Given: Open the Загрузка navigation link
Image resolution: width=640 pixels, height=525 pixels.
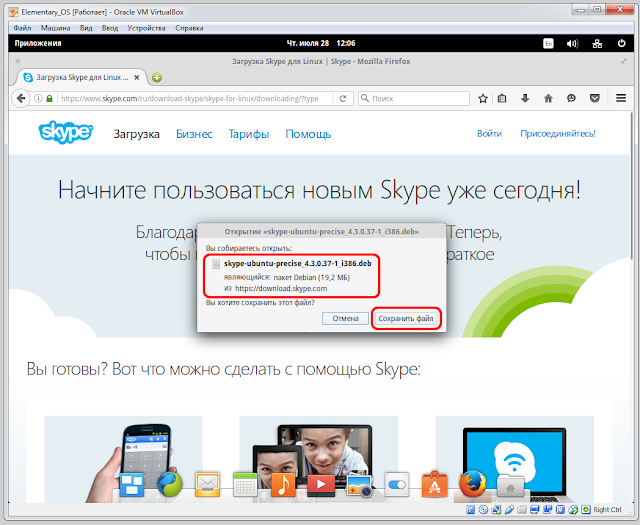Looking at the screenshot, I should (136, 134).
